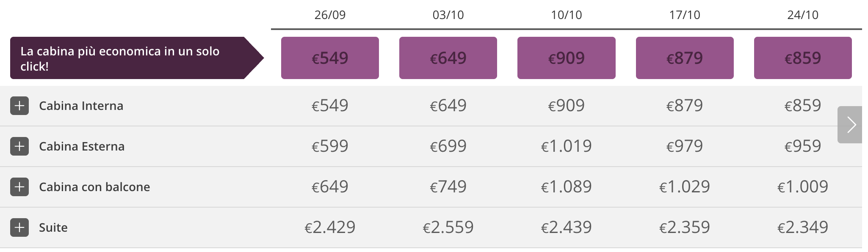
Task: Select the €859 button under 24/10
Action: pos(803,58)
